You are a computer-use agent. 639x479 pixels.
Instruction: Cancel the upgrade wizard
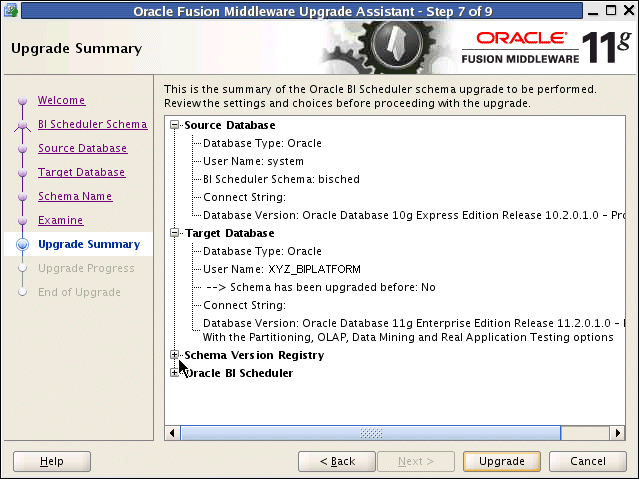588,461
